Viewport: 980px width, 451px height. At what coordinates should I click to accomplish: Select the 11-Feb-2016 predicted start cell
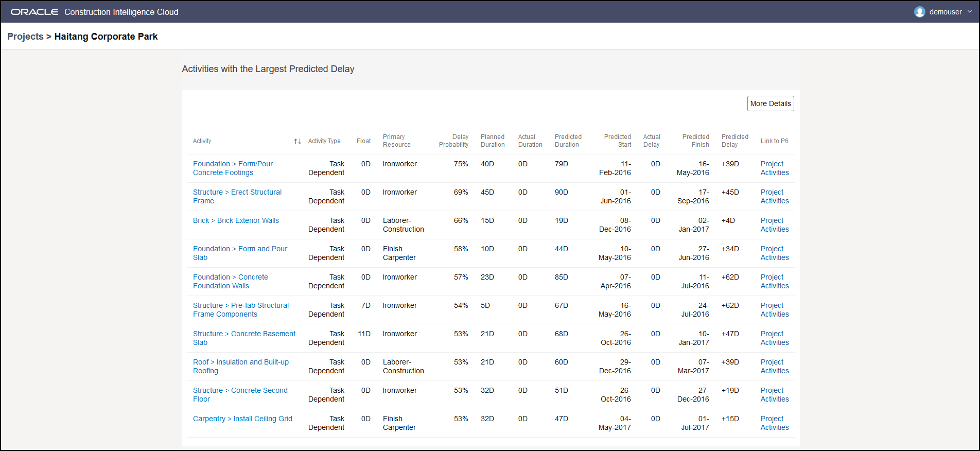pos(615,168)
